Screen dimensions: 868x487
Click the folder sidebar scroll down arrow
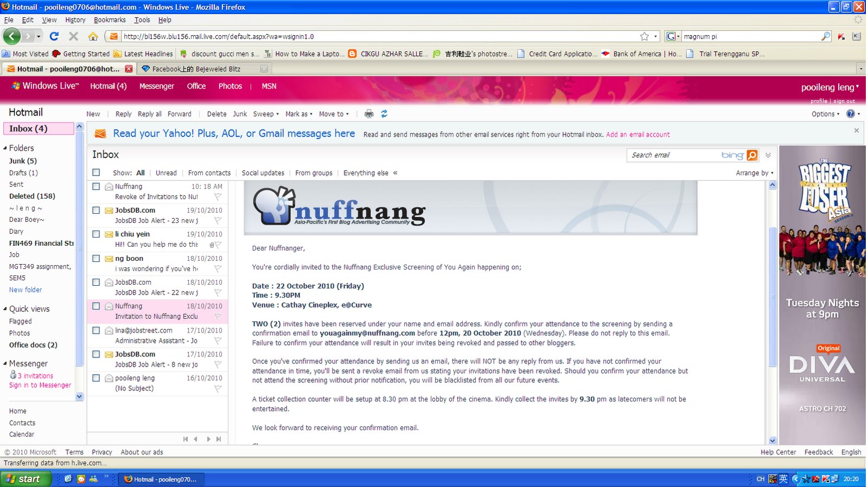[79, 396]
